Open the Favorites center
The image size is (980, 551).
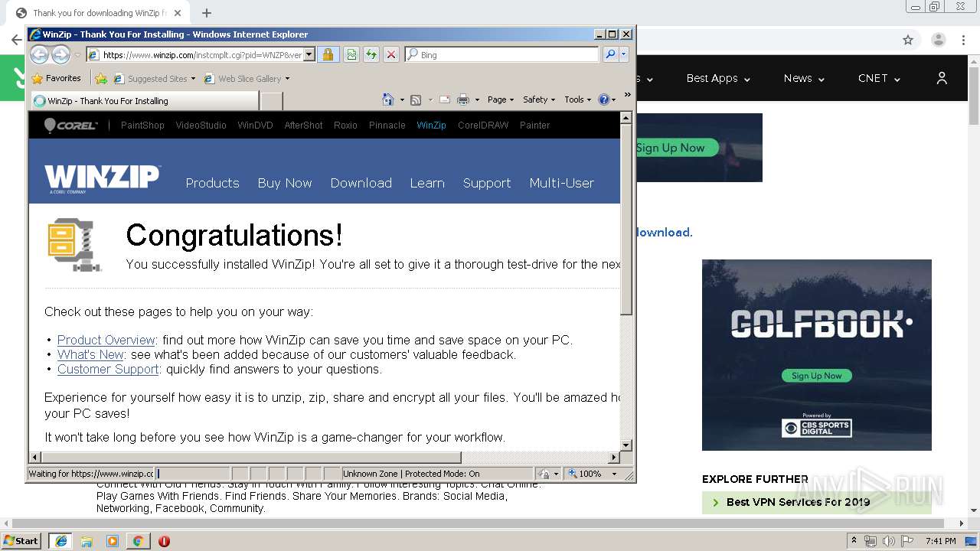coord(57,78)
